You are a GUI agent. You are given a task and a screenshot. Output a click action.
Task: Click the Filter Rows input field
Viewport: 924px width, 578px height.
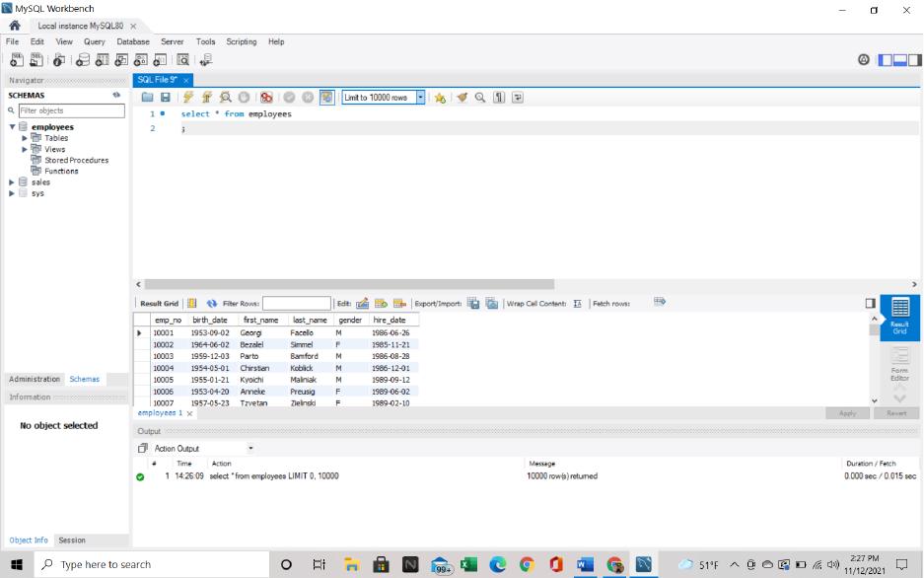[297, 304]
